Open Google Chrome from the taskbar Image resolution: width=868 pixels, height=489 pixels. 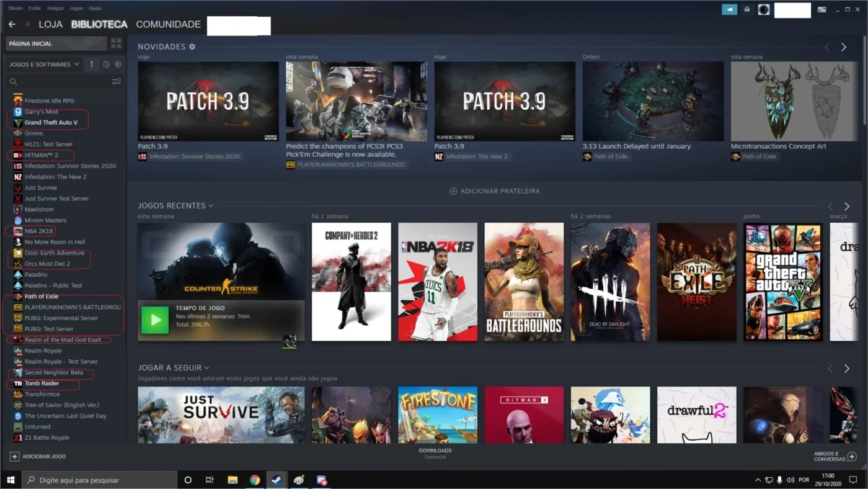(255, 480)
